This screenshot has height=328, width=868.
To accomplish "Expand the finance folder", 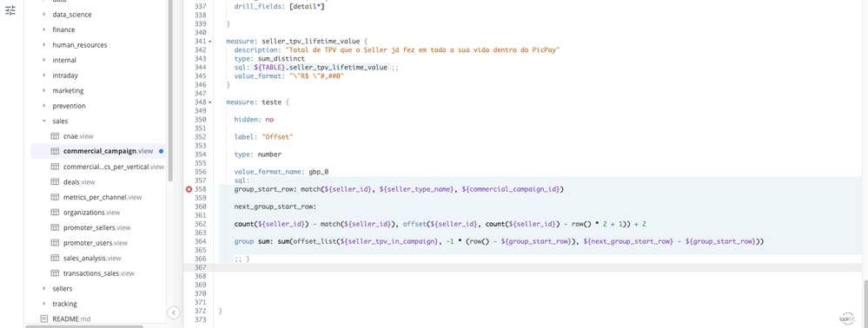I will (43, 30).
